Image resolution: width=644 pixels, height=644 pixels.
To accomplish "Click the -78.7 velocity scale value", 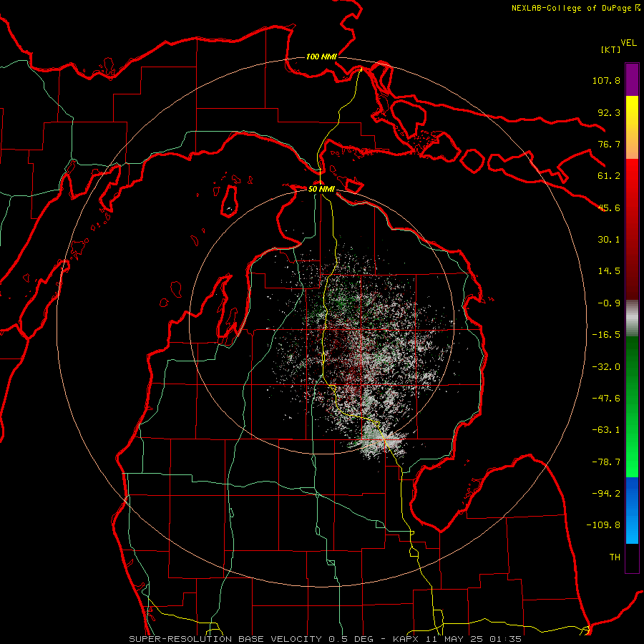I will (606, 462).
